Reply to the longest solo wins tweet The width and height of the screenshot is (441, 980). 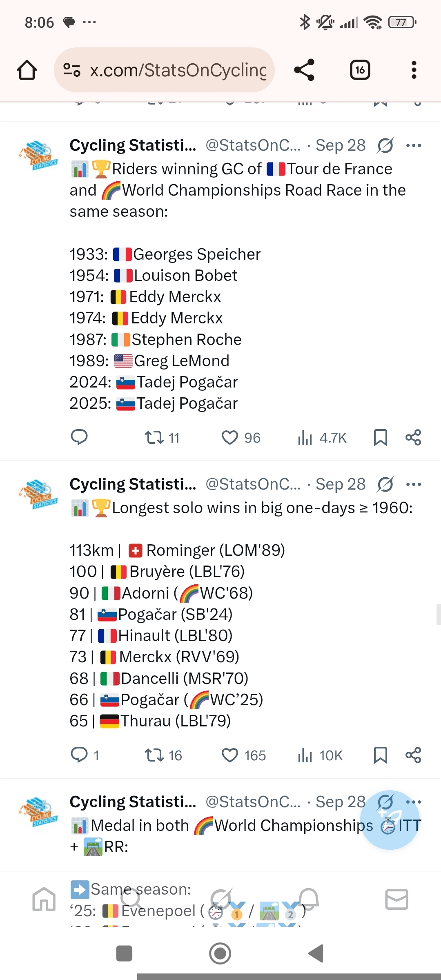(x=79, y=755)
